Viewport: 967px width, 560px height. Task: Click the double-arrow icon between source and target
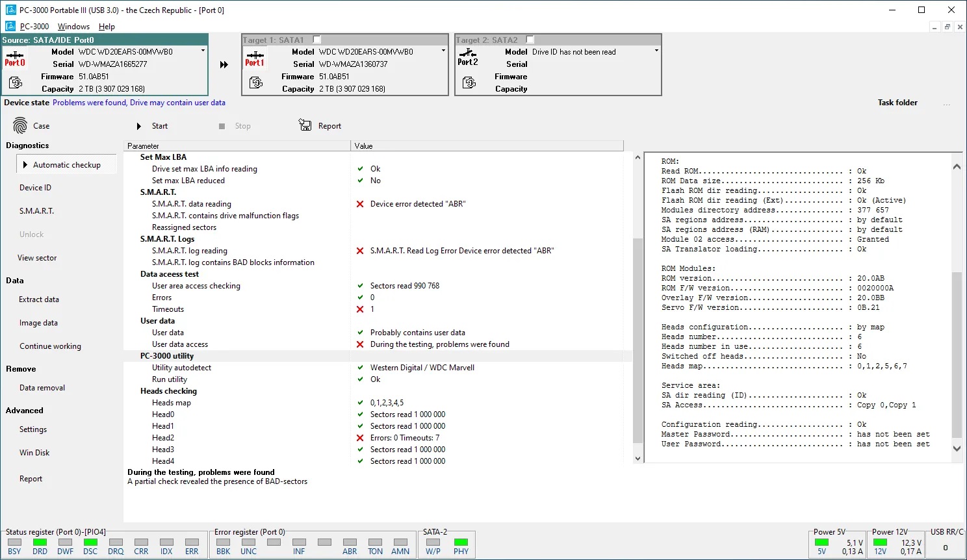[x=224, y=65]
